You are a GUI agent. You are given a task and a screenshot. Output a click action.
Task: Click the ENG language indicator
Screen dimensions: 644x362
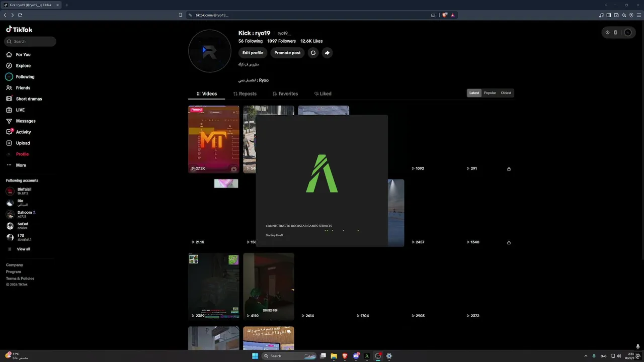tap(603, 356)
